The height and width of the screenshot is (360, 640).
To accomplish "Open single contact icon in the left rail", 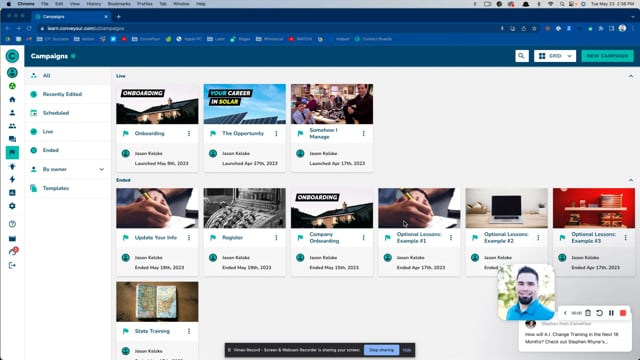I will click(12, 113).
